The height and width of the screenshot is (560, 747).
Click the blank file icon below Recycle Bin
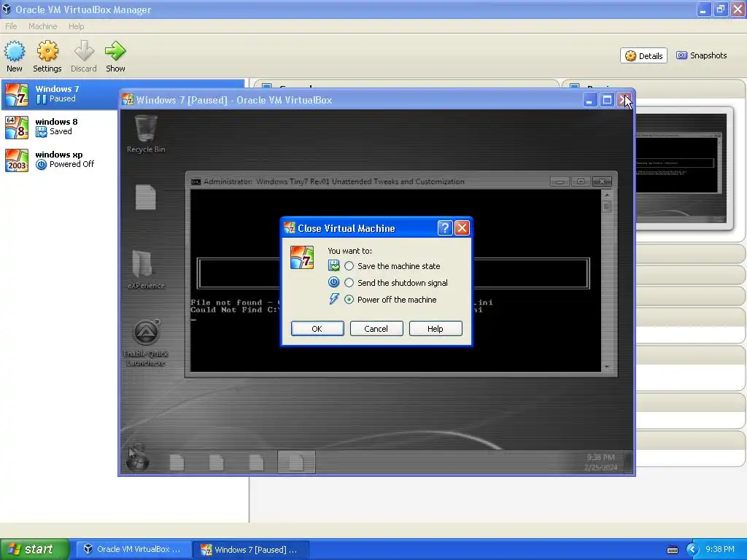pyautogui.click(x=146, y=197)
